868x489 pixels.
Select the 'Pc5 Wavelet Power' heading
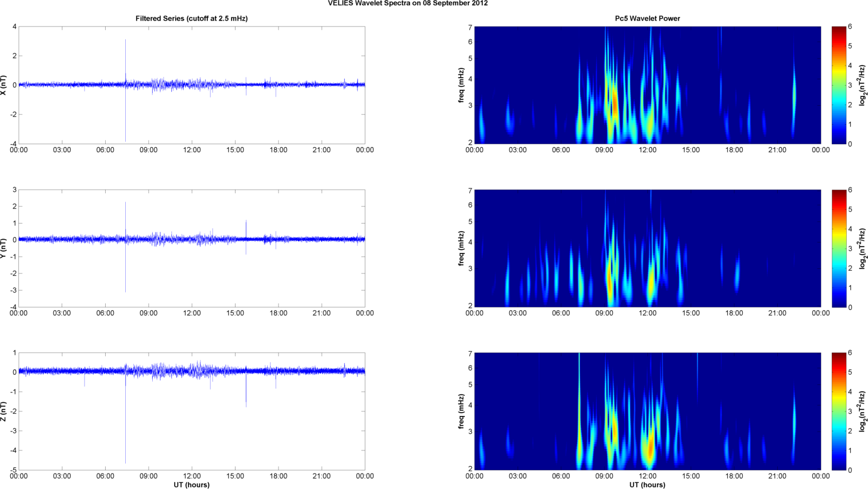647,18
